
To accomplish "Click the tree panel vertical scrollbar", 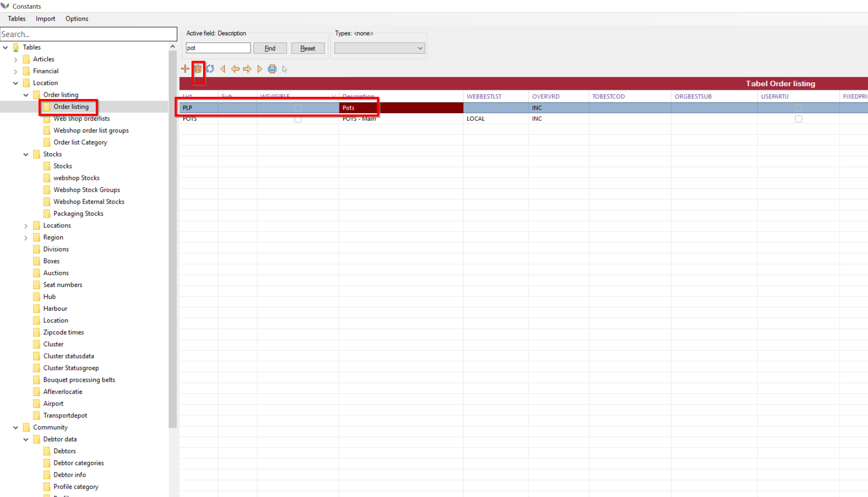I will pyautogui.click(x=173, y=238).
